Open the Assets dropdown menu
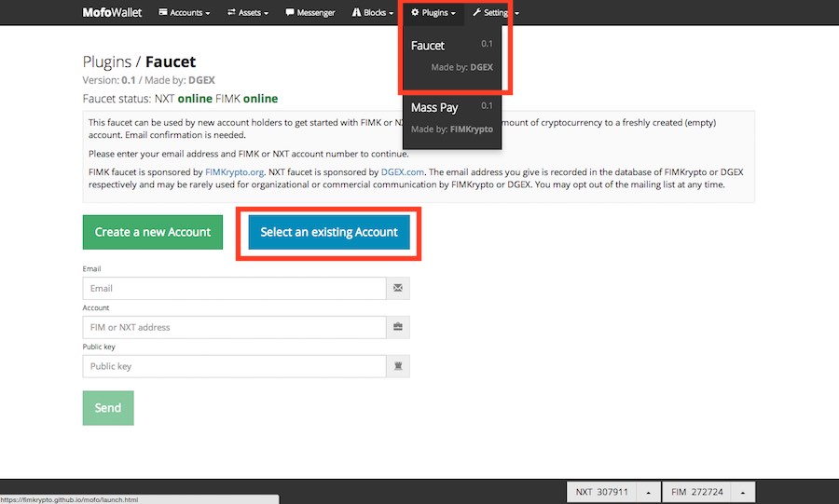 pos(248,12)
